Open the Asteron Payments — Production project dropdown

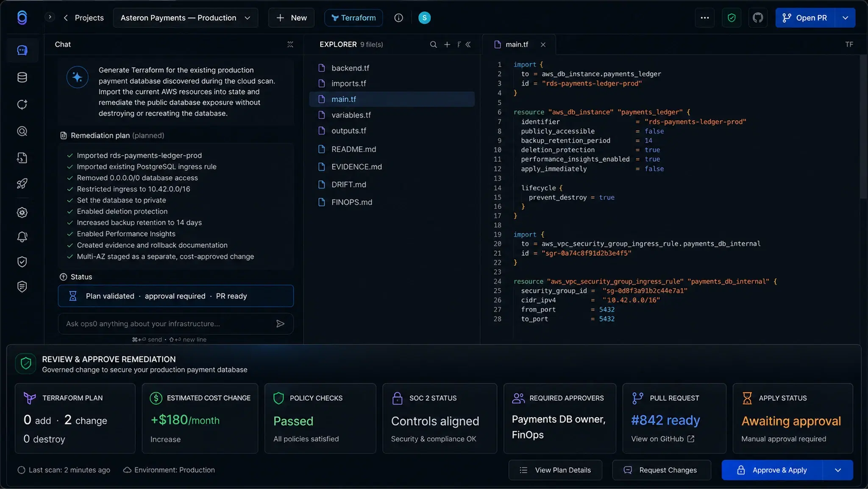pos(186,18)
